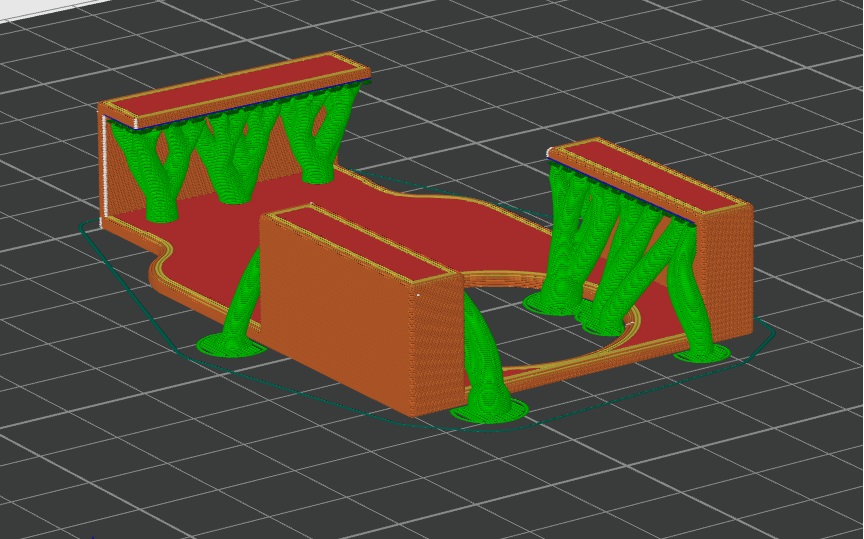Screen dimensions: 864x539
Task: Click the orange right side face of the center block
Action: [436, 345]
